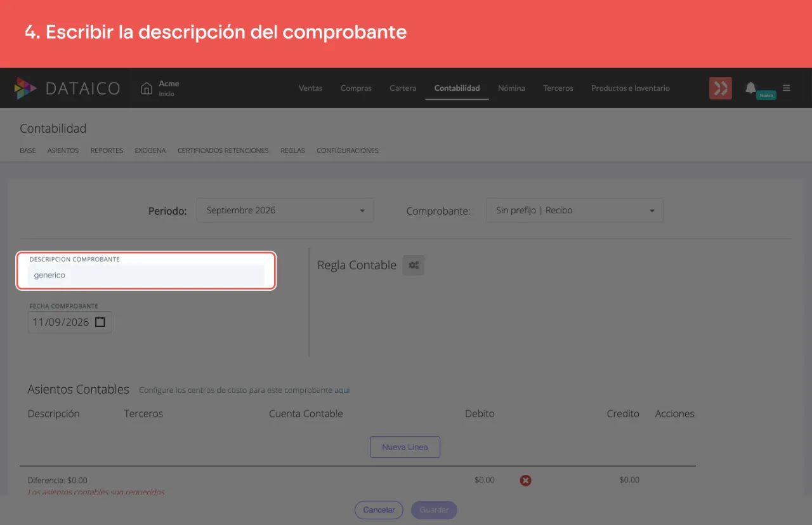Open the notifications bell
The height and width of the screenshot is (525, 812).
tap(750, 88)
